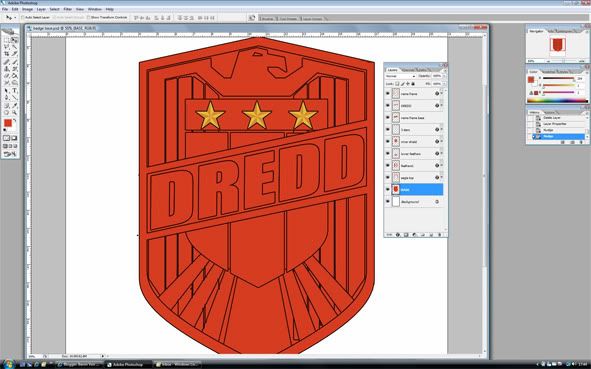Switch to Quick Mask mode
This screenshot has height=369, width=591.
point(14,138)
